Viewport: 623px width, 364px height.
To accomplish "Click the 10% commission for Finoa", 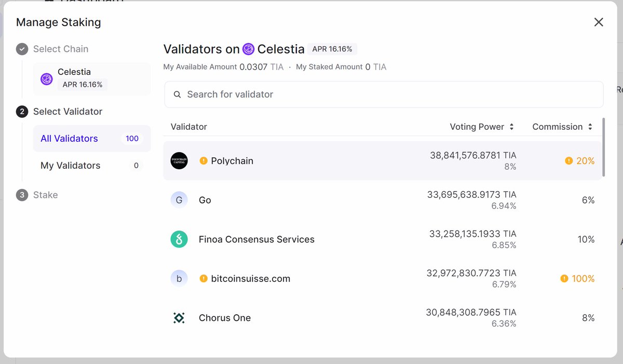I will [586, 239].
